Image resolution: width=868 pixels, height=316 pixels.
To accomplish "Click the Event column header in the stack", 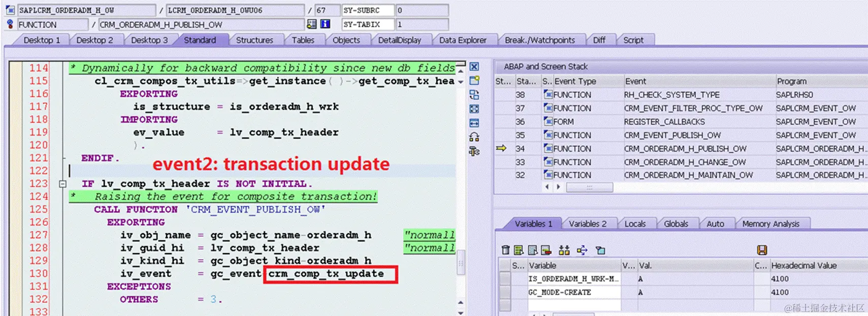I will [x=699, y=81].
